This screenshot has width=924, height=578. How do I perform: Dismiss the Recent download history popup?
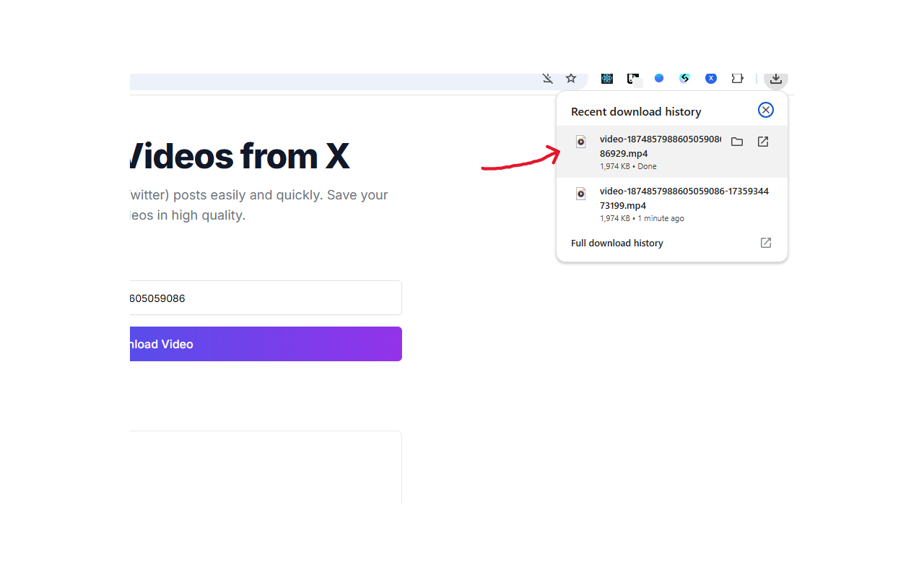(766, 110)
